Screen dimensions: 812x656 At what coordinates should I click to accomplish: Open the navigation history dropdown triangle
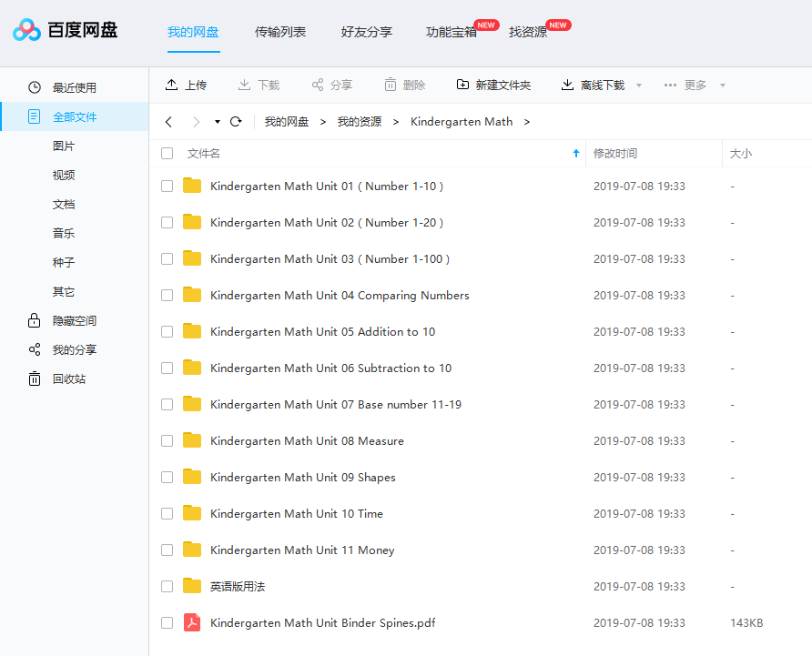click(218, 122)
